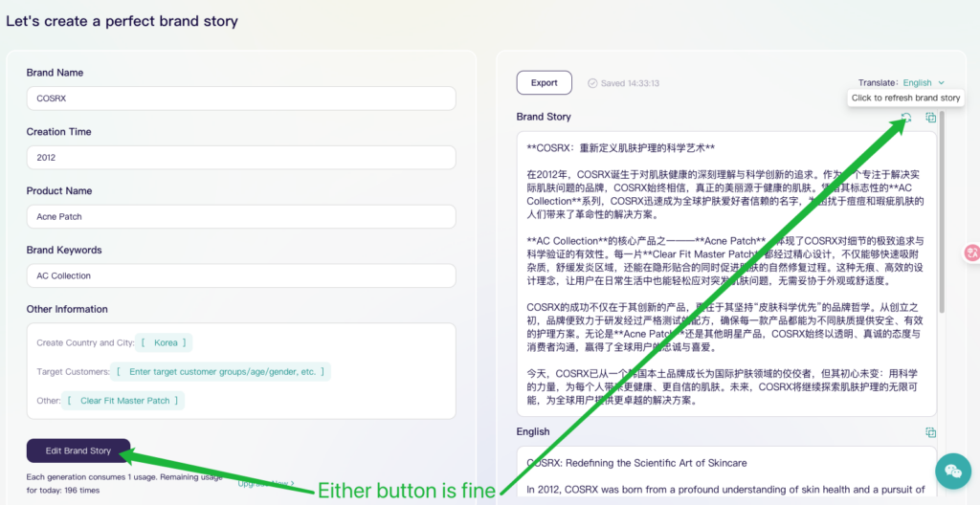This screenshot has height=505, width=980.
Task: Click the Edit Brand Story button
Action: 78,450
